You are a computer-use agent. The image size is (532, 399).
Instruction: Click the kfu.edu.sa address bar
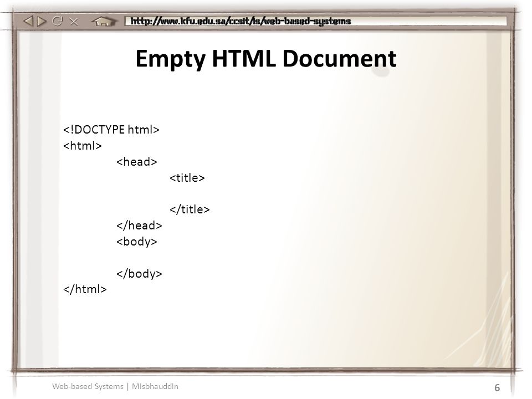tap(315, 21)
